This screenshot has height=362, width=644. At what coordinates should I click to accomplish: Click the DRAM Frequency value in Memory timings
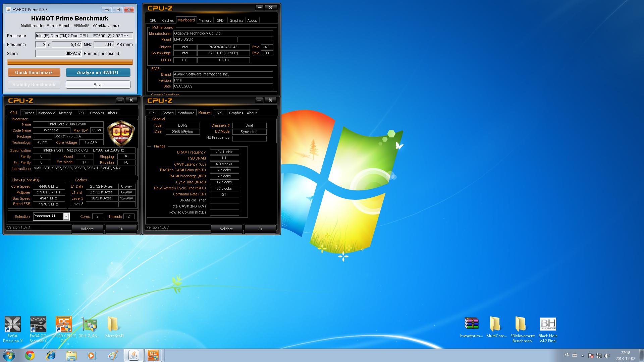[x=224, y=152]
